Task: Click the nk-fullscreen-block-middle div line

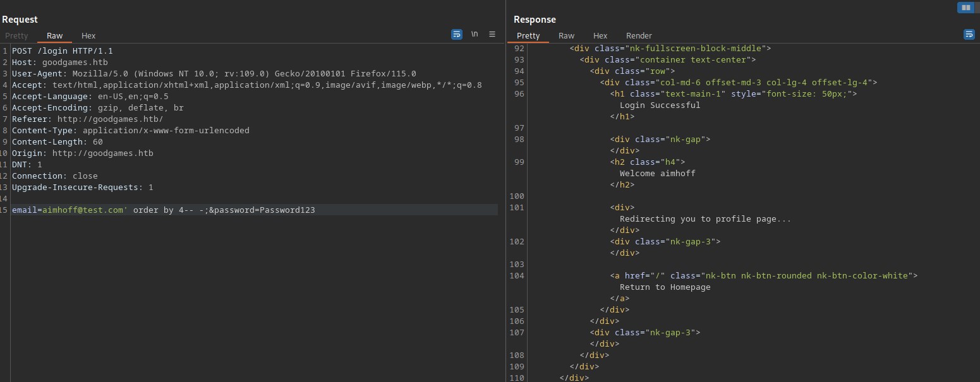Action: click(670, 49)
